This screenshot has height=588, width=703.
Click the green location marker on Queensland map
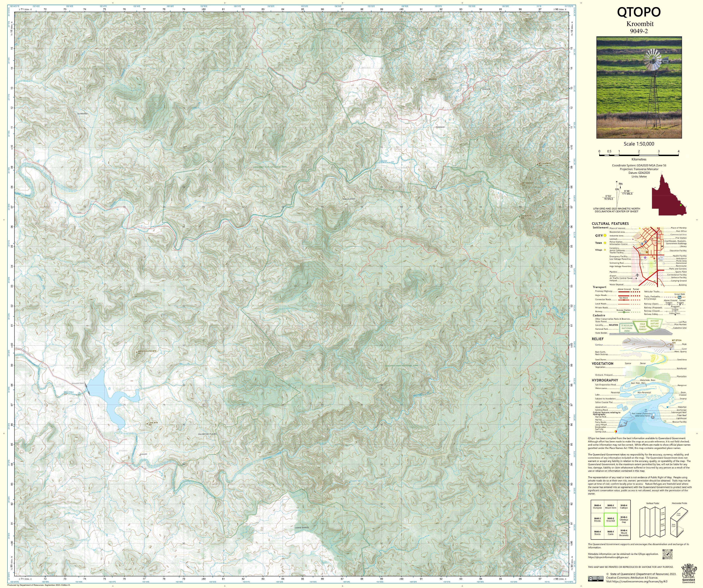[x=681, y=205]
